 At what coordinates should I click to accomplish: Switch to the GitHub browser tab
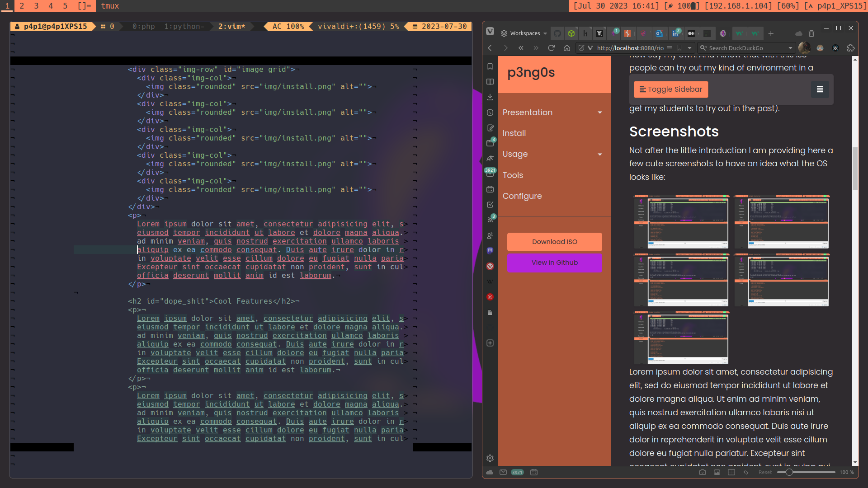[x=557, y=33]
